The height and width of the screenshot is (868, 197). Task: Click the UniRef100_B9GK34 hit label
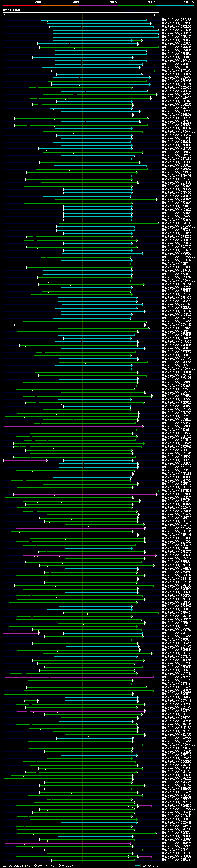pyautogui.click(x=177, y=833)
